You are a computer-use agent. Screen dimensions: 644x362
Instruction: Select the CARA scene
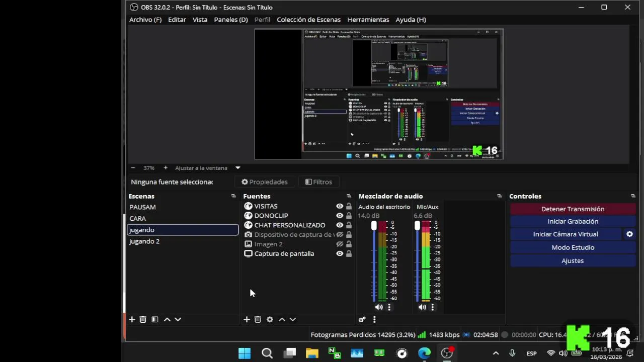tap(183, 219)
